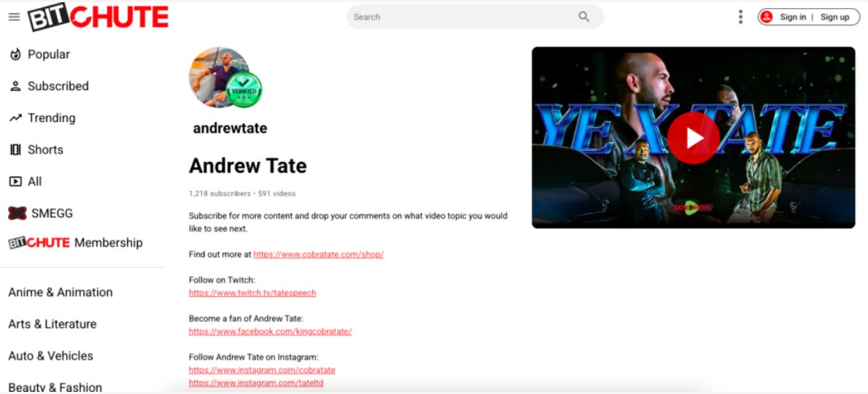Viewport: 868px width, 394px height.
Task: Click the green Verified badge
Action: pos(244,89)
